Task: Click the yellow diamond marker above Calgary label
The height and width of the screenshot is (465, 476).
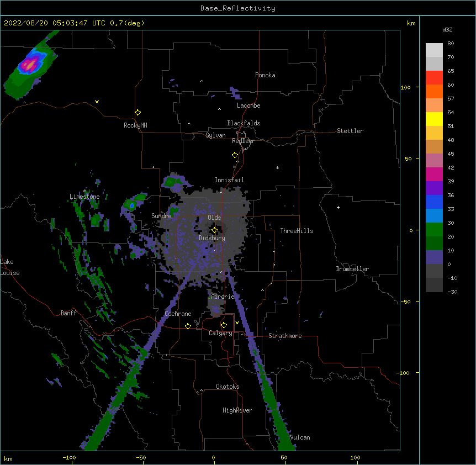Action: [224, 325]
